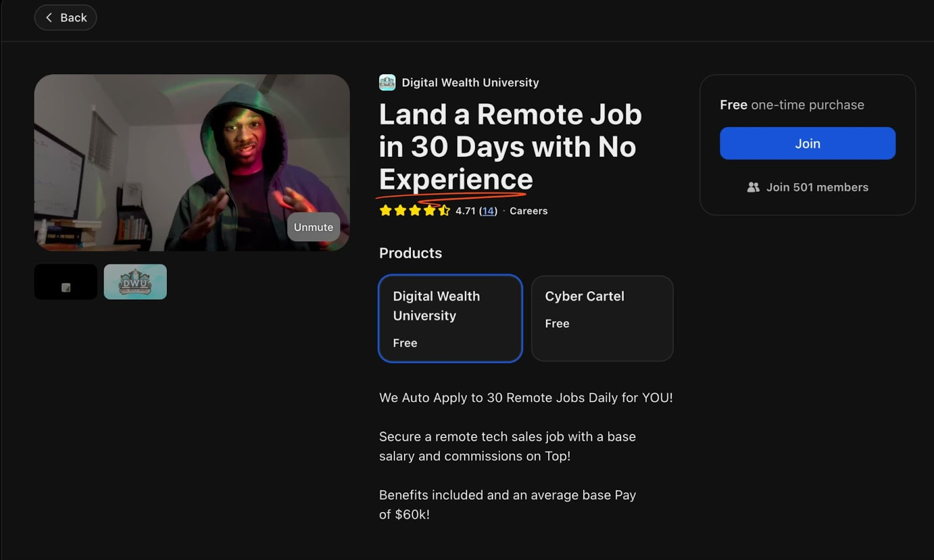934x560 pixels.
Task: Click the blue Join button
Action: (x=808, y=143)
